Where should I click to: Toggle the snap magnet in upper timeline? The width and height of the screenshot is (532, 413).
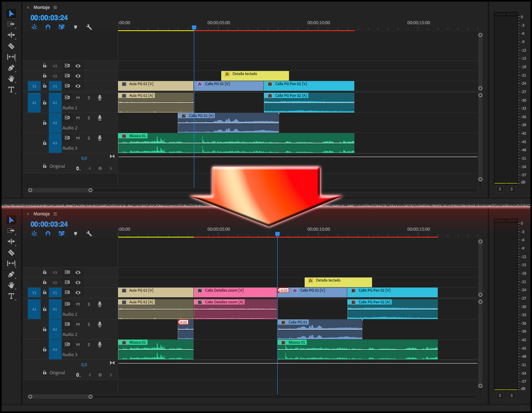(48, 27)
